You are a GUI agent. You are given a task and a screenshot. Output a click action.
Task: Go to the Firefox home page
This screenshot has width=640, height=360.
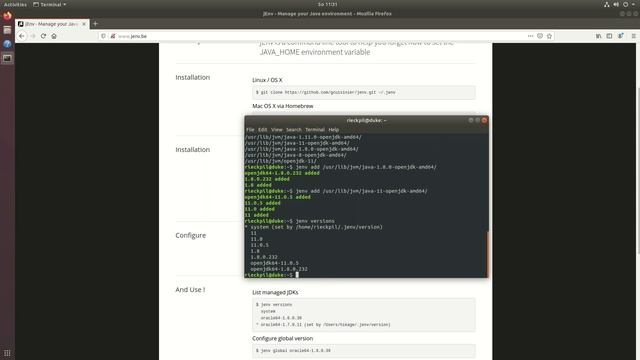pyautogui.click(x=54, y=36)
